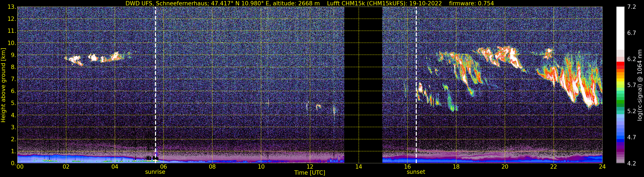The image size is (644, 177).
Task: Click the high cloud at 9 km near 02 UTC
Action: (75, 60)
